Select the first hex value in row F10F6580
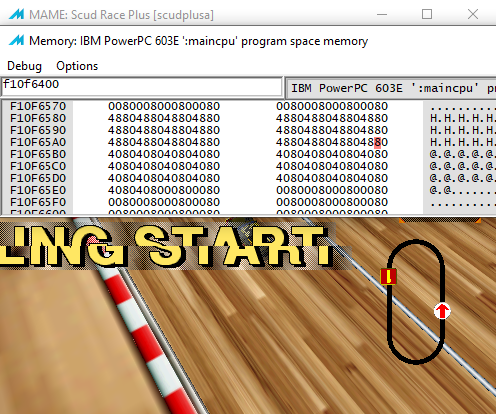Image resolution: width=496 pixels, height=414 pixels. pyautogui.click(x=164, y=118)
